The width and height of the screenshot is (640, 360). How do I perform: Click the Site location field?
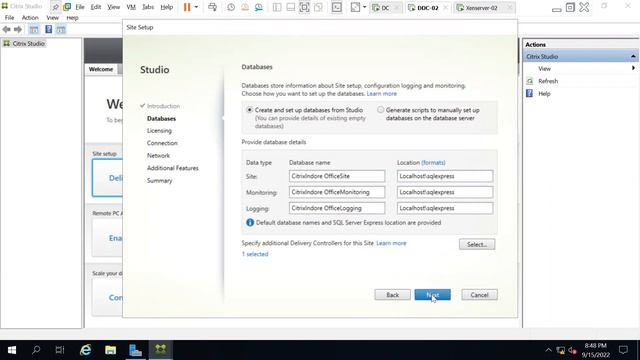445,176
